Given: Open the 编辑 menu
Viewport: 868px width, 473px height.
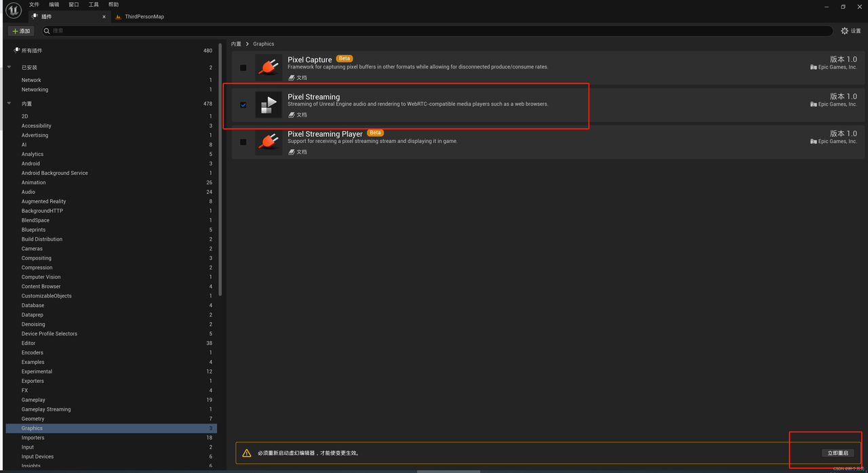Looking at the screenshot, I should (x=54, y=5).
